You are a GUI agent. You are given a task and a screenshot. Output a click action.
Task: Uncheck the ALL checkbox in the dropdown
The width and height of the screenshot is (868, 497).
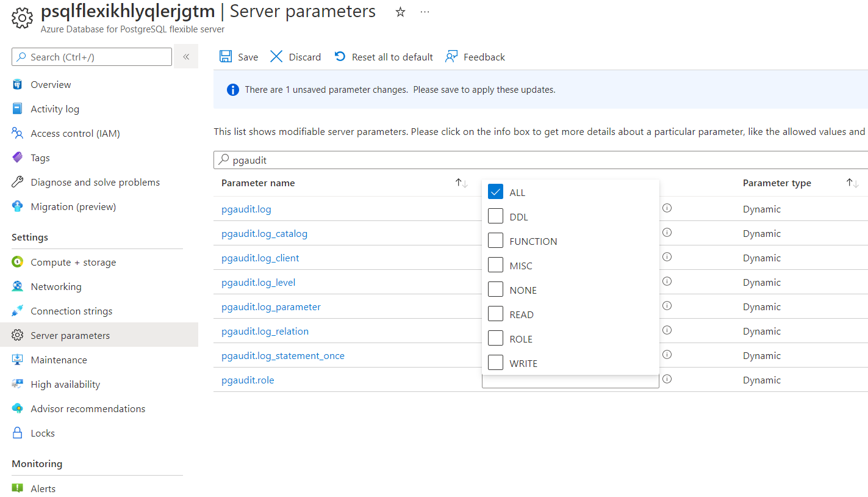click(x=495, y=191)
